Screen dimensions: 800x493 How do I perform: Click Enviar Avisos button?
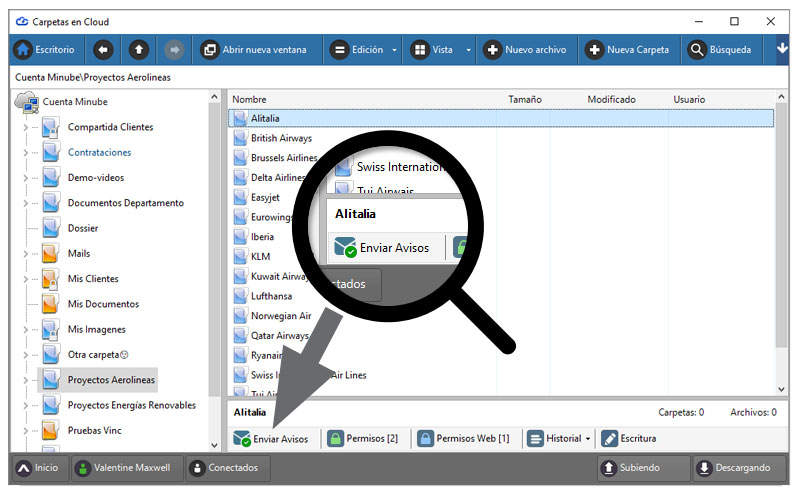[x=271, y=438]
